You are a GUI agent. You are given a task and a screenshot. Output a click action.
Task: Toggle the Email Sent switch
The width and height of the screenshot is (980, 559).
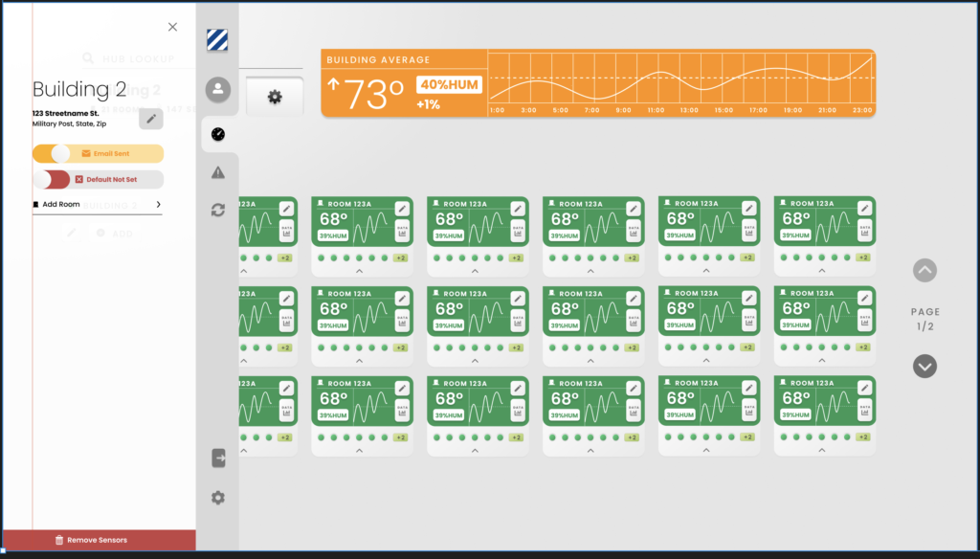[x=98, y=153]
